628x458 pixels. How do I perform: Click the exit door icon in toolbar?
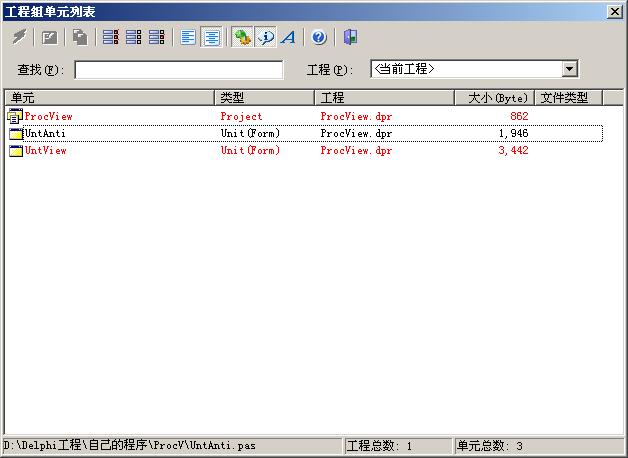[349, 37]
